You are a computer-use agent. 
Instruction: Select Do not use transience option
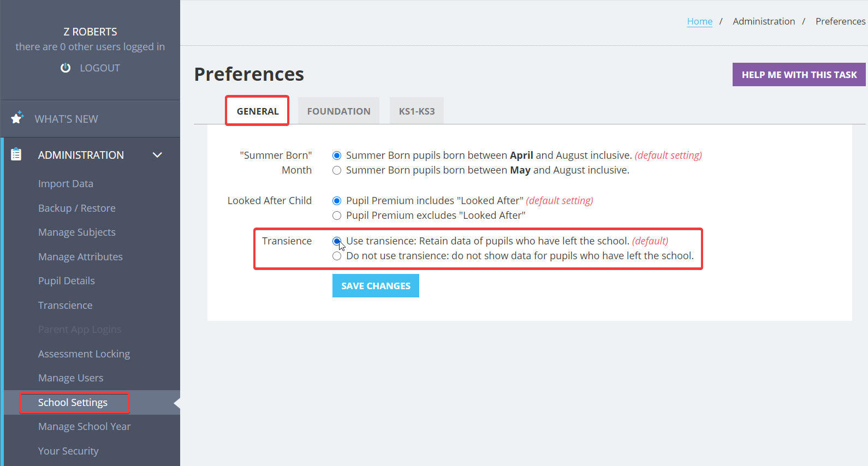337,256
